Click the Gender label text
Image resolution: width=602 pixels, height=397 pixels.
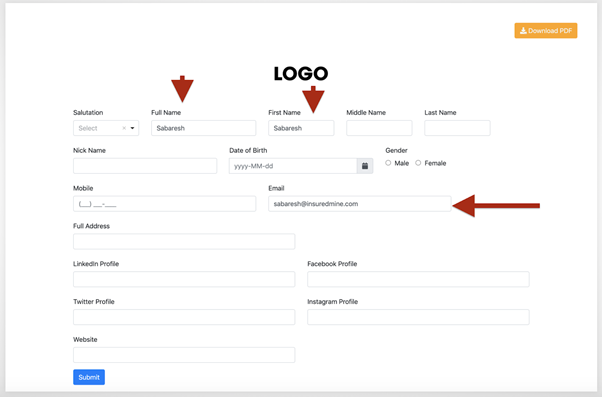396,150
